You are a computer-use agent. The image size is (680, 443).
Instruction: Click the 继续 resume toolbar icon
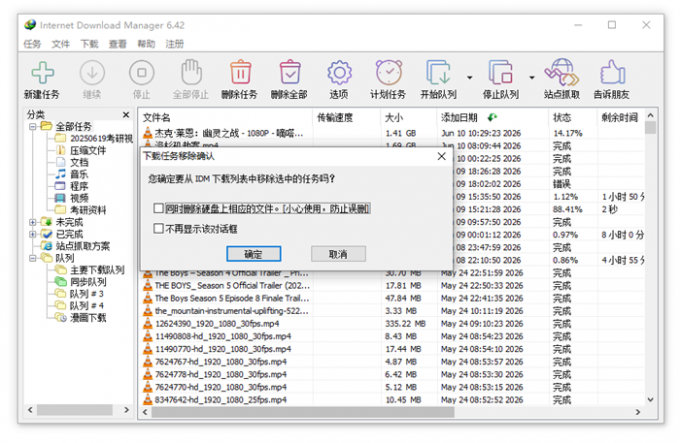tap(92, 72)
